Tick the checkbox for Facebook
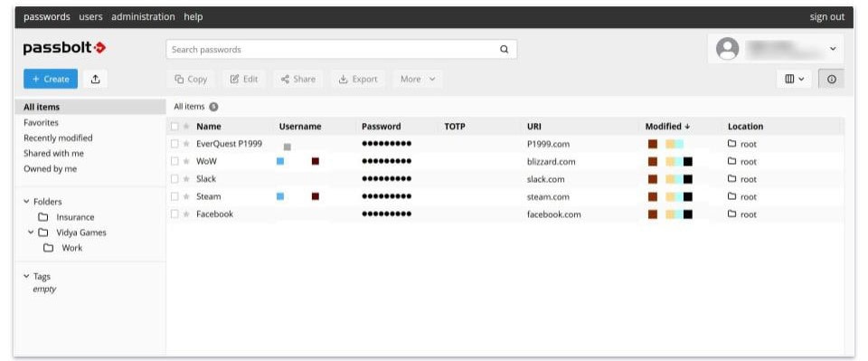The height and width of the screenshot is (361, 868). coord(175,214)
